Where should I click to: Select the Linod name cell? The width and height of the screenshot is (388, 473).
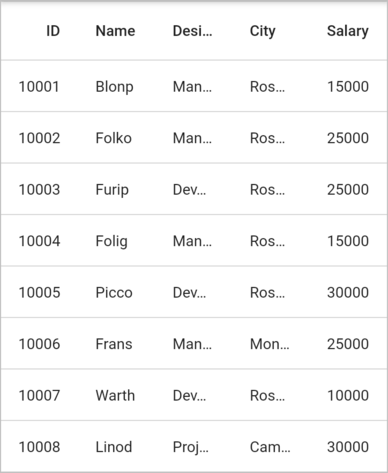pos(114,447)
